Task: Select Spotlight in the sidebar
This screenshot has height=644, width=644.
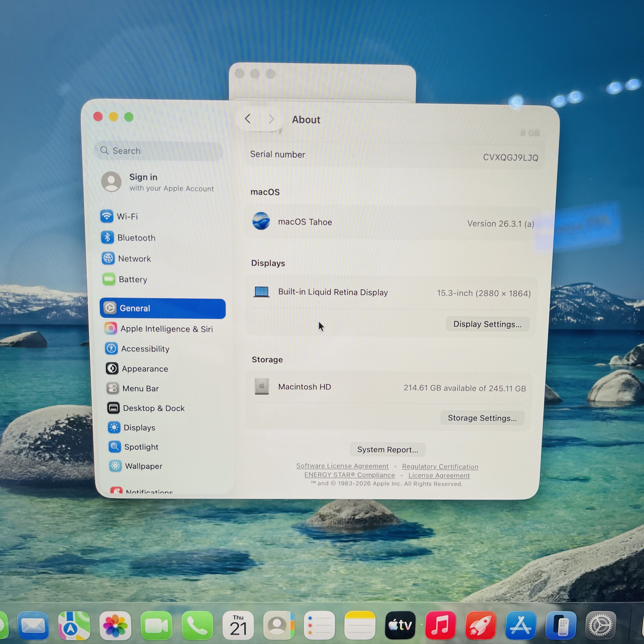Action: tap(133, 447)
